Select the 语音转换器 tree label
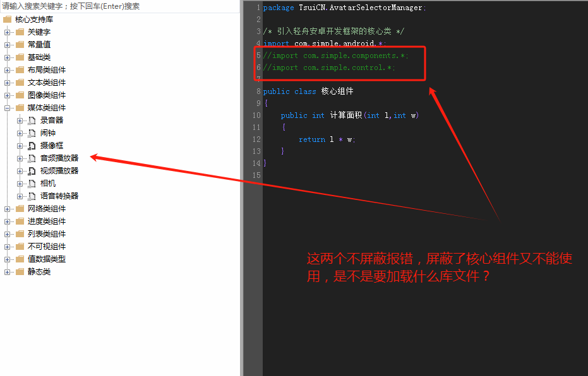Viewport: 588px width, 376px height. (59, 196)
